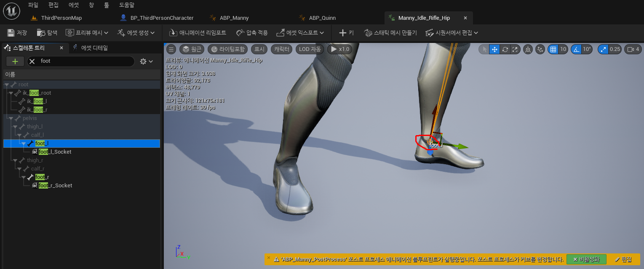Open the 도움말 menu
The width and height of the screenshot is (644, 269).
click(x=127, y=5)
